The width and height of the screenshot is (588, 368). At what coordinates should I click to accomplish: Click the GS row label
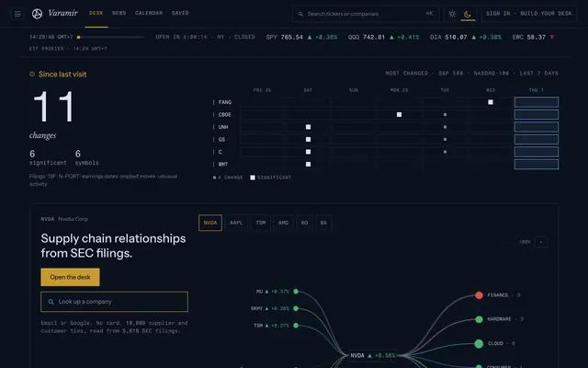pyautogui.click(x=221, y=139)
